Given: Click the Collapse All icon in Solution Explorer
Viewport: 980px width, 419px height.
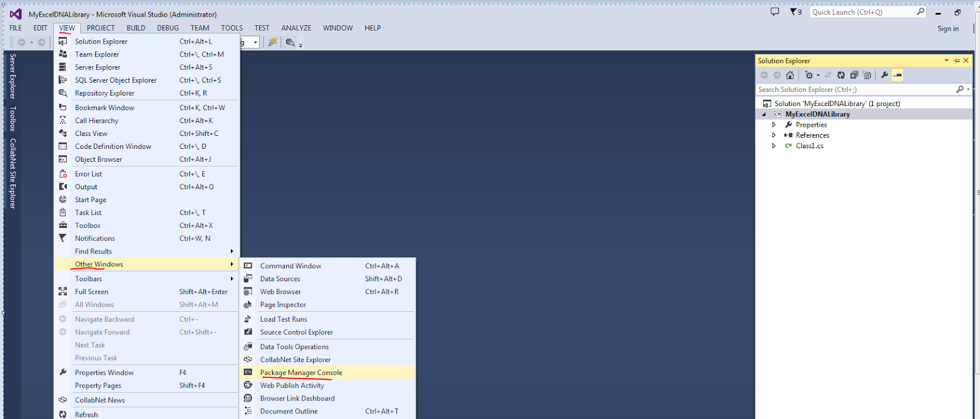Looking at the screenshot, I should tap(854, 75).
